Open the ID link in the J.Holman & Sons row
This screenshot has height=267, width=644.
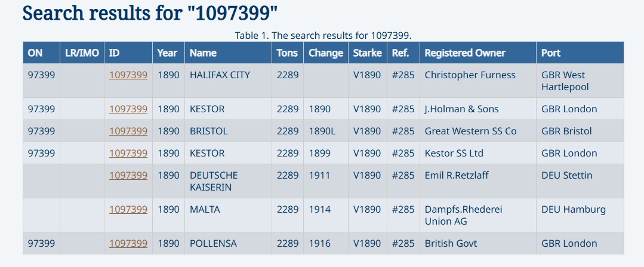pyautogui.click(x=128, y=109)
